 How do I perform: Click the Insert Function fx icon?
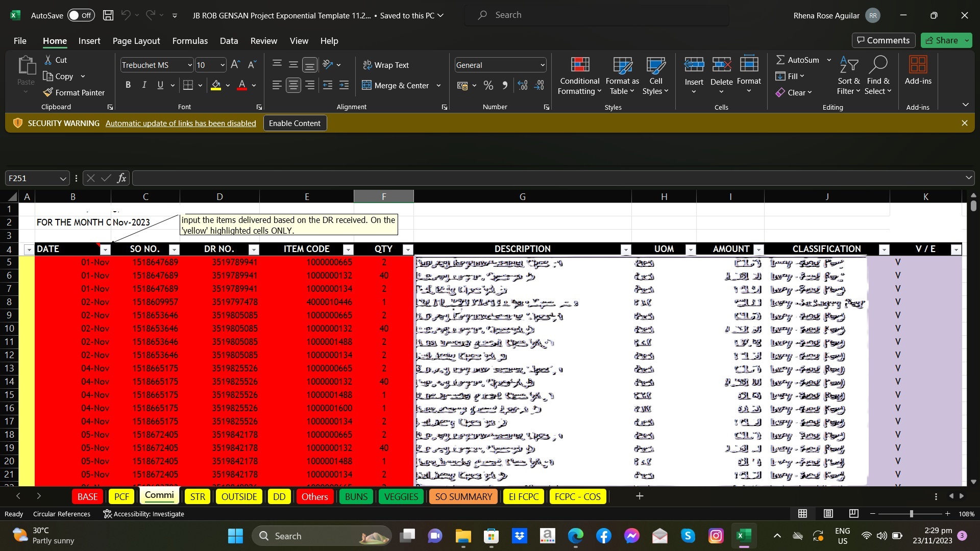click(121, 178)
